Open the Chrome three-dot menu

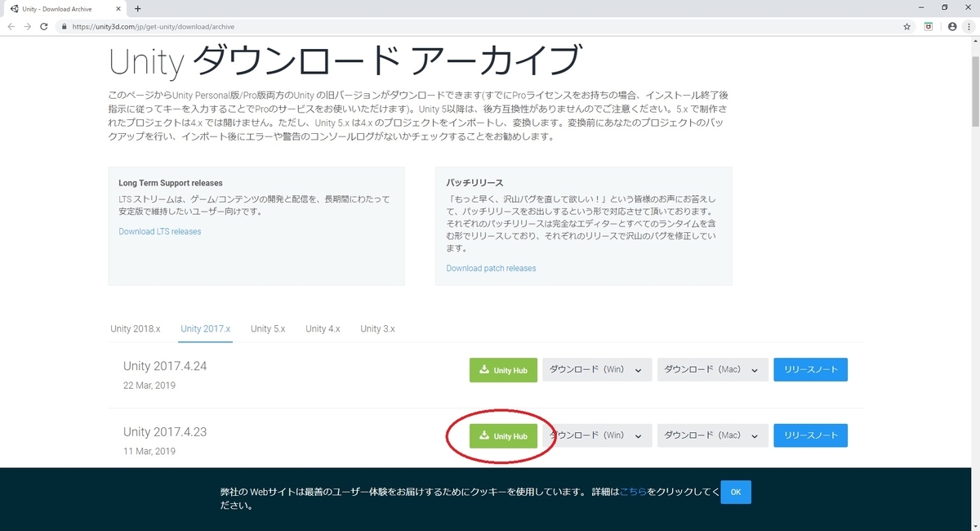tap(969, 26)
